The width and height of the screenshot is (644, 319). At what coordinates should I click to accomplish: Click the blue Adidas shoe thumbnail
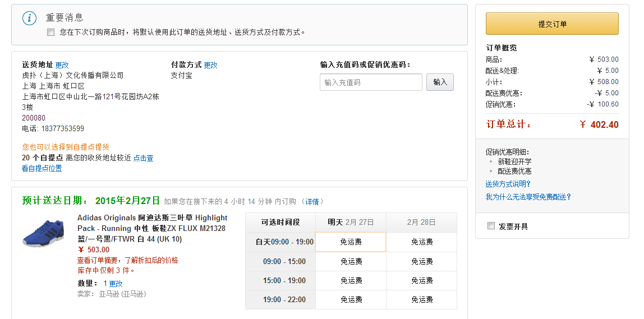click(43, 233)
